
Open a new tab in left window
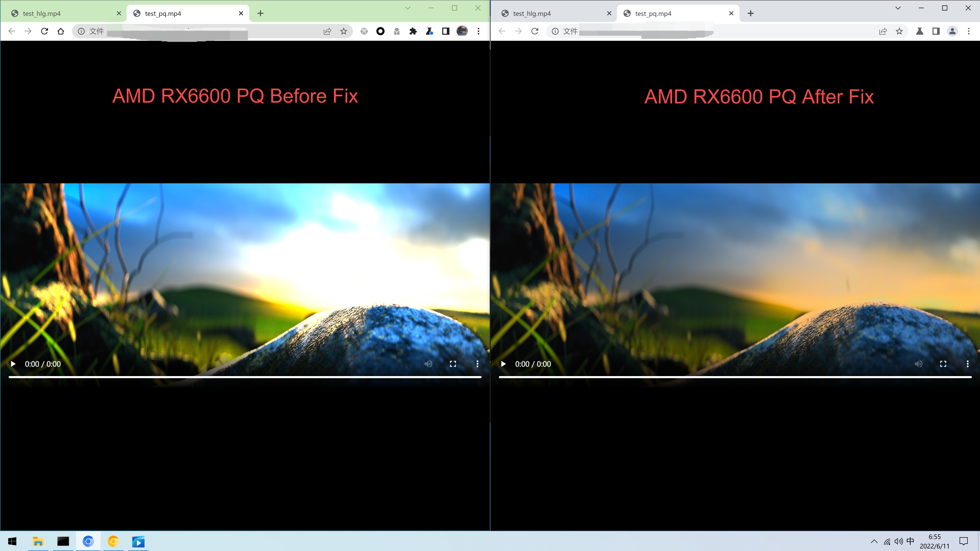(x=260, y=13)
